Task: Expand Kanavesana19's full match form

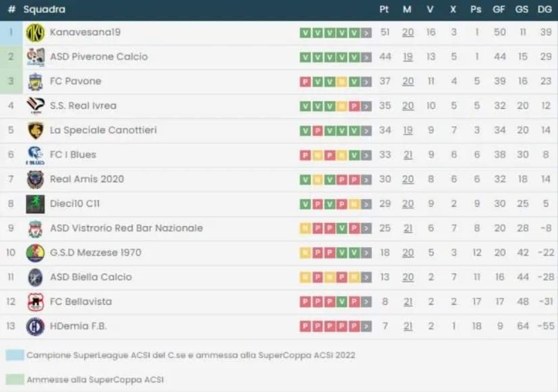Action: click(x=367, y=32)
